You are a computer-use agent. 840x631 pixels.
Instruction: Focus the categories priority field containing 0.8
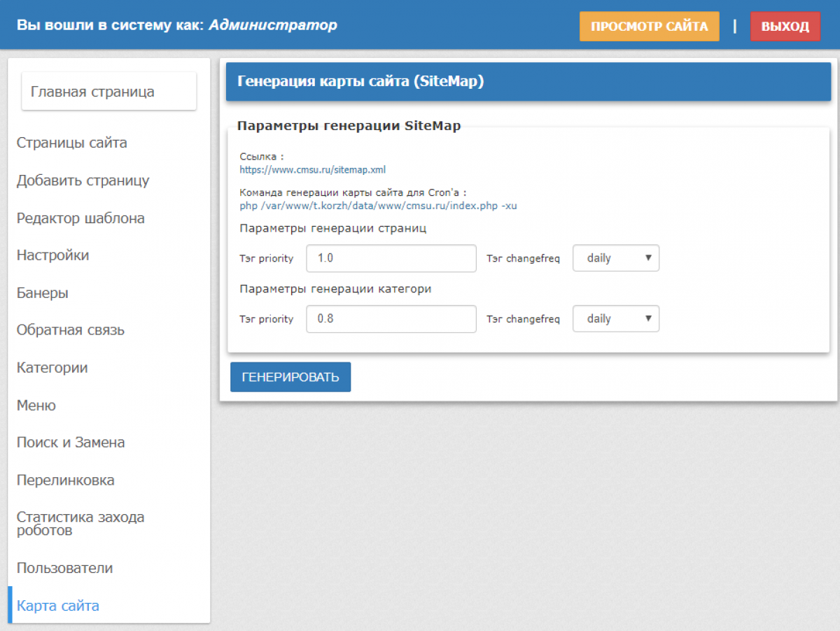391,319
